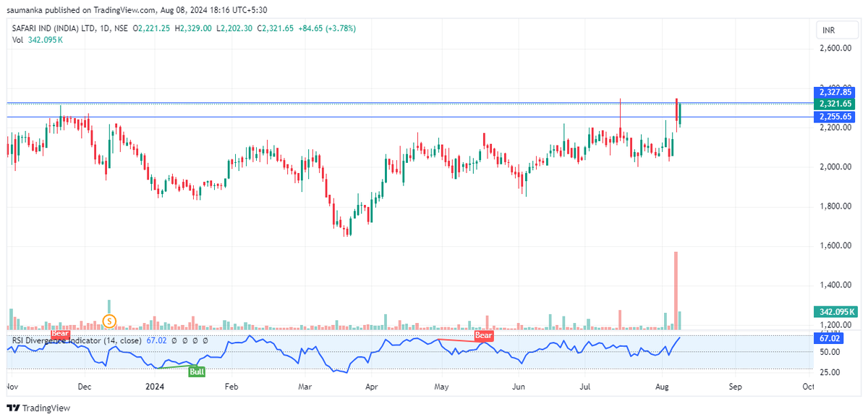The width and height of the screenshot is (868, 420).
Task: Click the tallest red volume bar in August
Action: click(676, 291)
